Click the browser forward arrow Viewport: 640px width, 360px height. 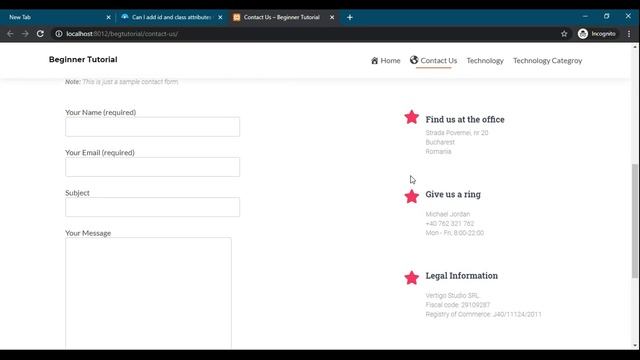(25, 34)
